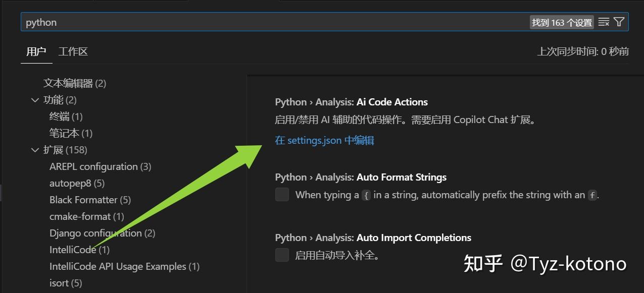The image size is (644, 293).
Task: Open 在 settings.json 中编辑 link
Action: pyautogui.click(x=324, y=140)
